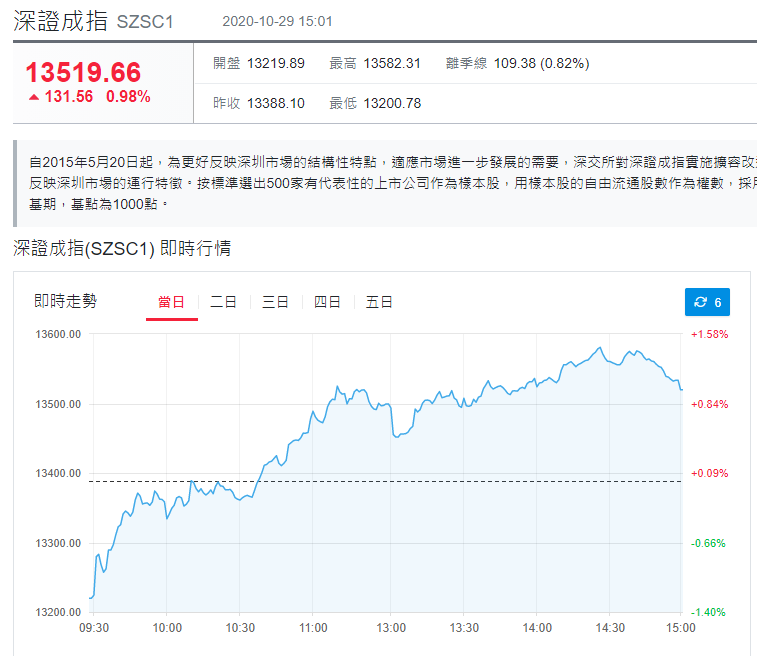The height and width of the screenshot is (656, 757).
Task: Click the 深證成指(SZSC1) 即時行情 heading
Action: click(x=122, y=249)
